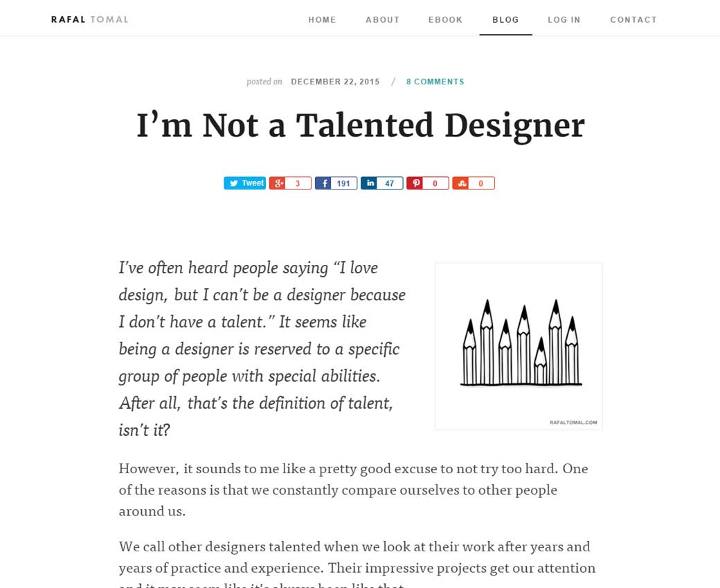Click the Pinterest share count box

pos(435,183)
